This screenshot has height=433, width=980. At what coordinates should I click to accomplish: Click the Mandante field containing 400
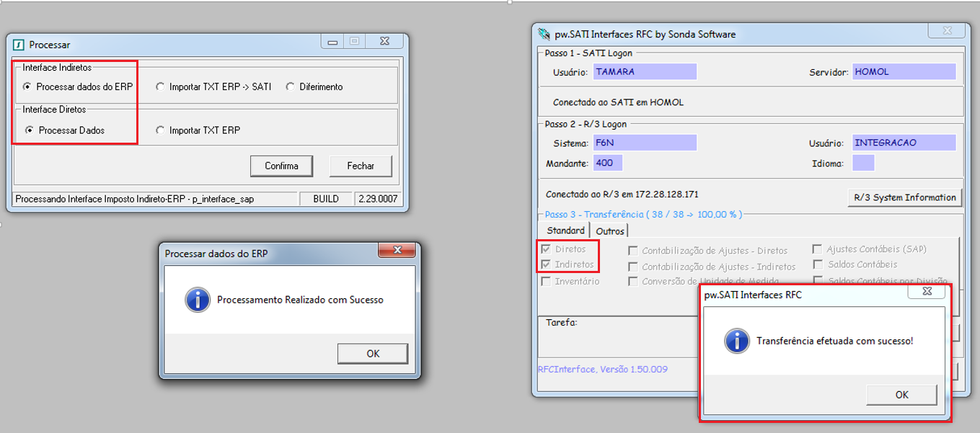(607, 163)
